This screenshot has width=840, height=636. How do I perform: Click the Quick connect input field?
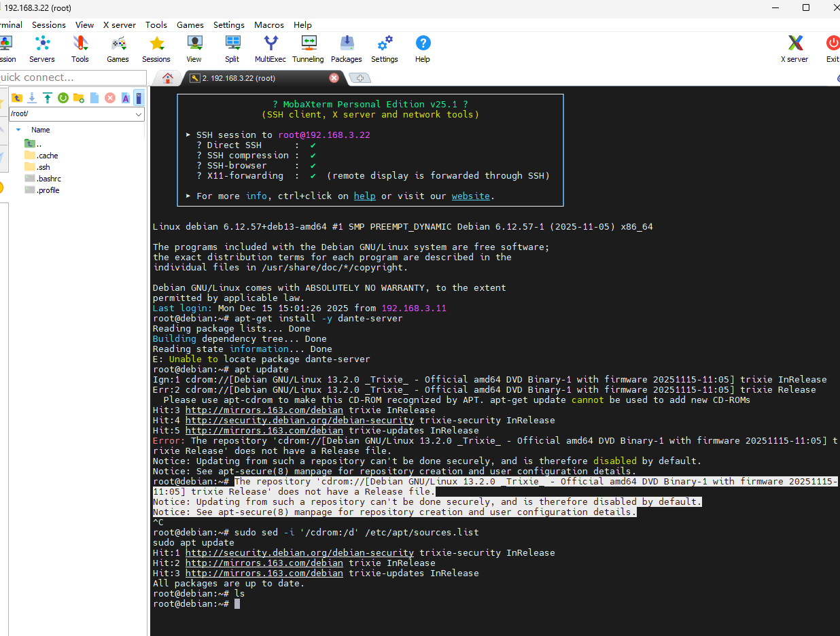[x=73, y=77]
